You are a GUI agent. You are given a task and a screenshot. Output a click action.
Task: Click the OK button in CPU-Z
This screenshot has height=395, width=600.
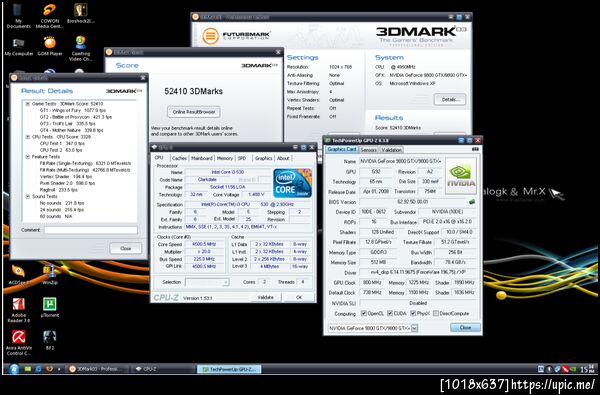pos(299,297)
